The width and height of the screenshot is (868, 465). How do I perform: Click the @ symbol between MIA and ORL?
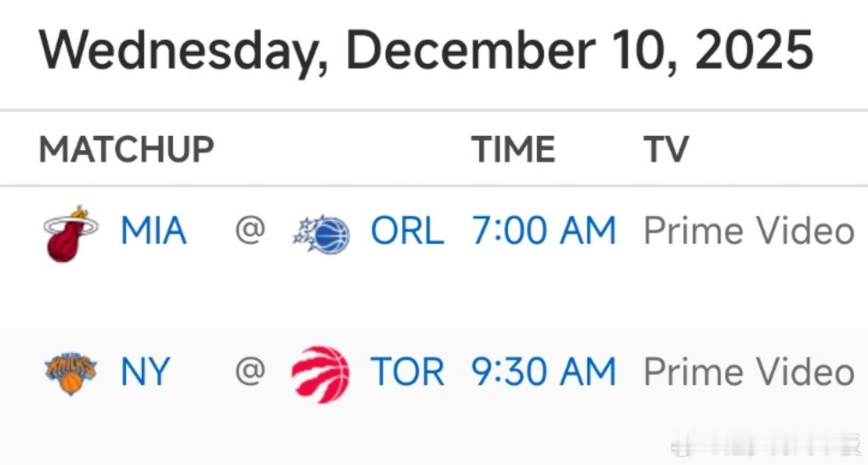pos(250,231)
